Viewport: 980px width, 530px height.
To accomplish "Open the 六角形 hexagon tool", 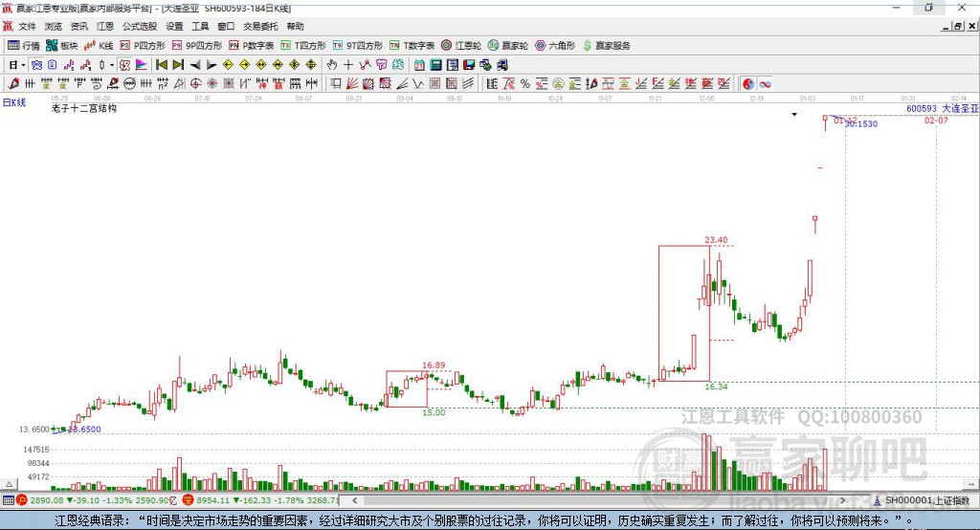I will [x=555, y=46].
